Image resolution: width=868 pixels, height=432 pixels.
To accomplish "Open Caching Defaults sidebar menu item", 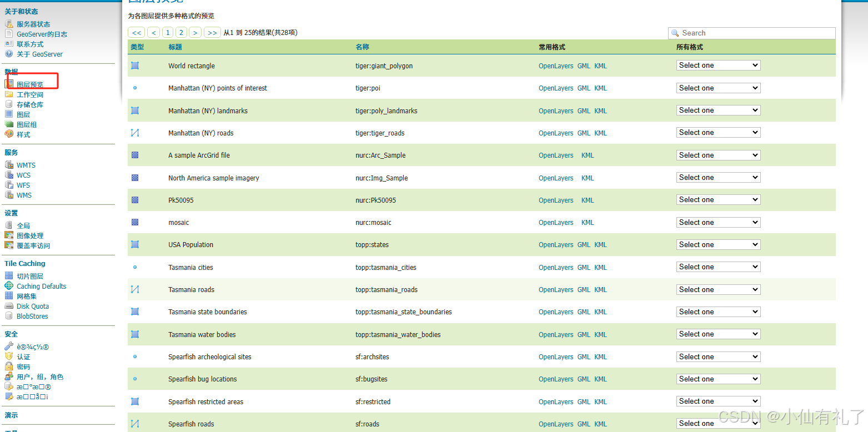I will [x=41, y=286].
